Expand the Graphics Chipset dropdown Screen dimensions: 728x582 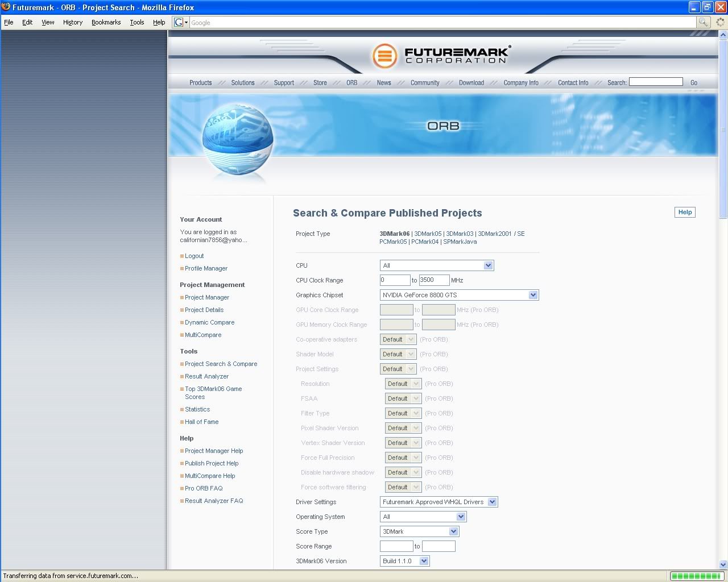click(459, 295)
